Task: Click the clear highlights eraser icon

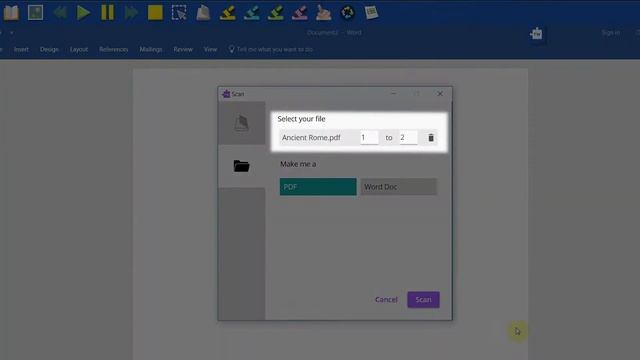Action: pos(324,13)
